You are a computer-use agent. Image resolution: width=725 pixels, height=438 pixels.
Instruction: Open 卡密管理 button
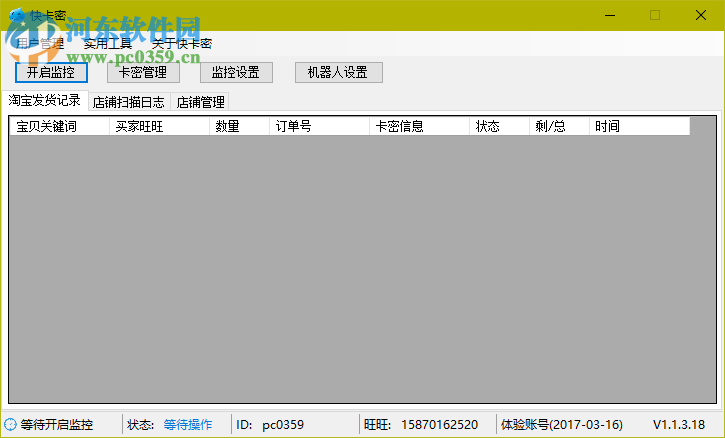click(x=143, y=73)
